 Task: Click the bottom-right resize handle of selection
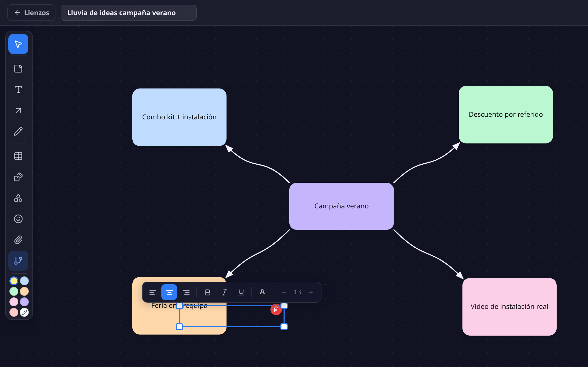284,327
